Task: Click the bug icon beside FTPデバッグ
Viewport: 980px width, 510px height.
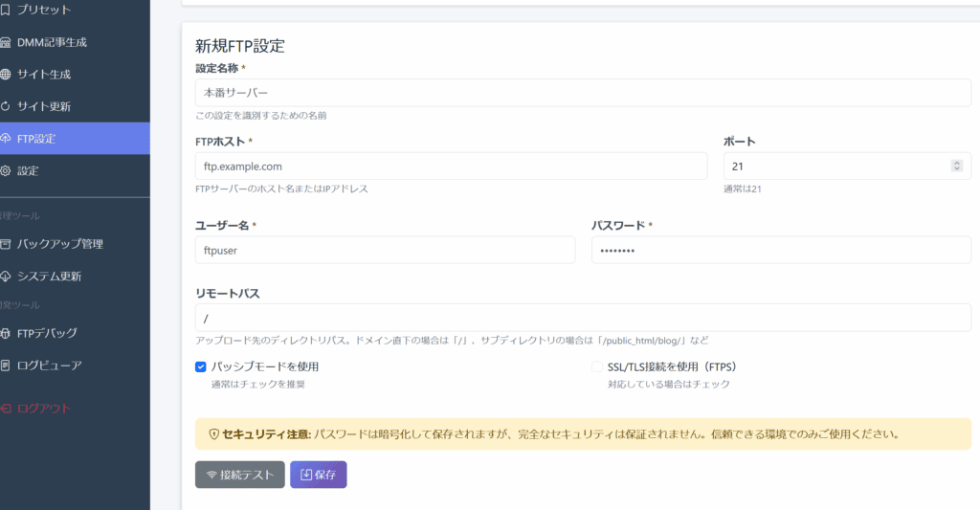Action: tap(6, 333)
